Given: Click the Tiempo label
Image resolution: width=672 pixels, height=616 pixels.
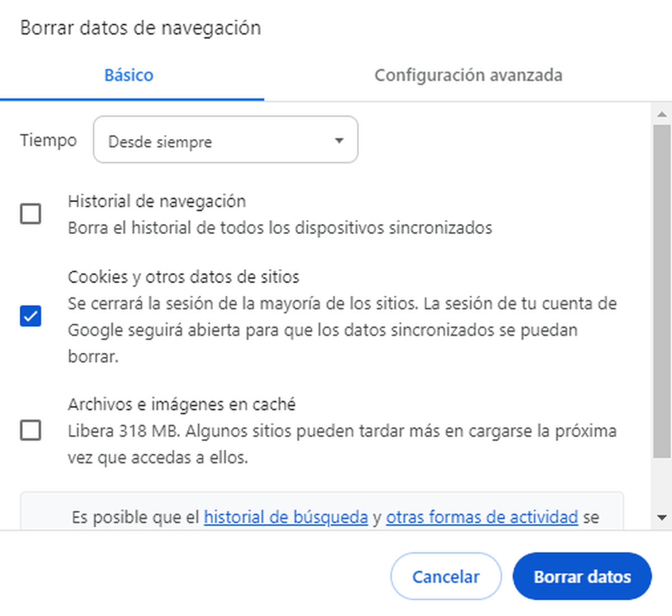Looking at the screenshot, I should coord(48,141).
